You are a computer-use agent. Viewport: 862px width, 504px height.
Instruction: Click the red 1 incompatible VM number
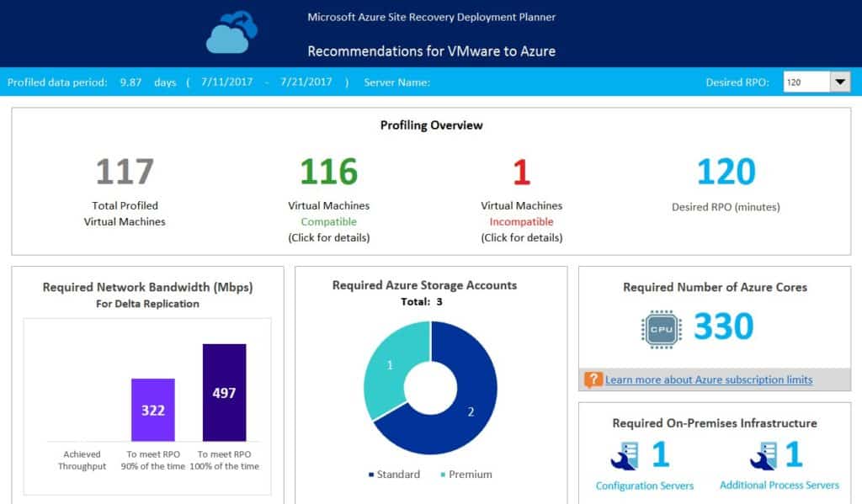[521, 172]
